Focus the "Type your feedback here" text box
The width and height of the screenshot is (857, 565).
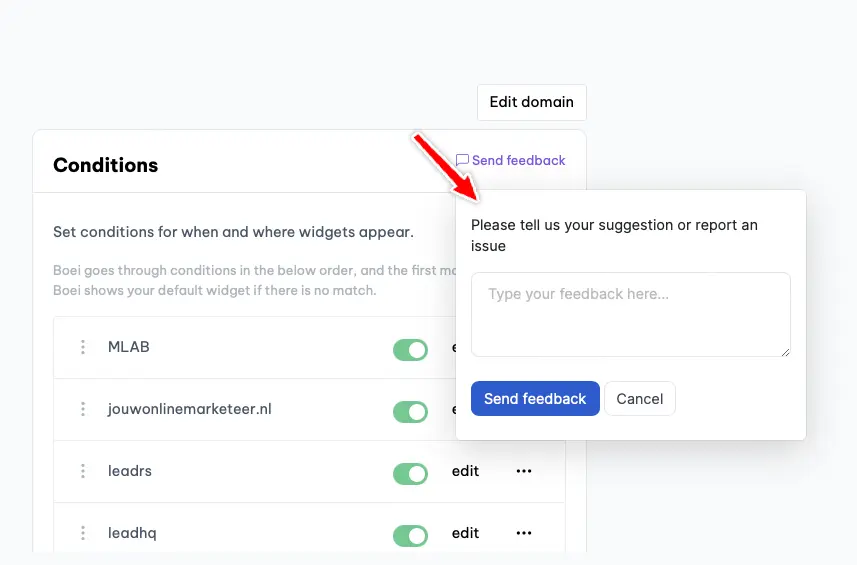(x=630, y=314)
